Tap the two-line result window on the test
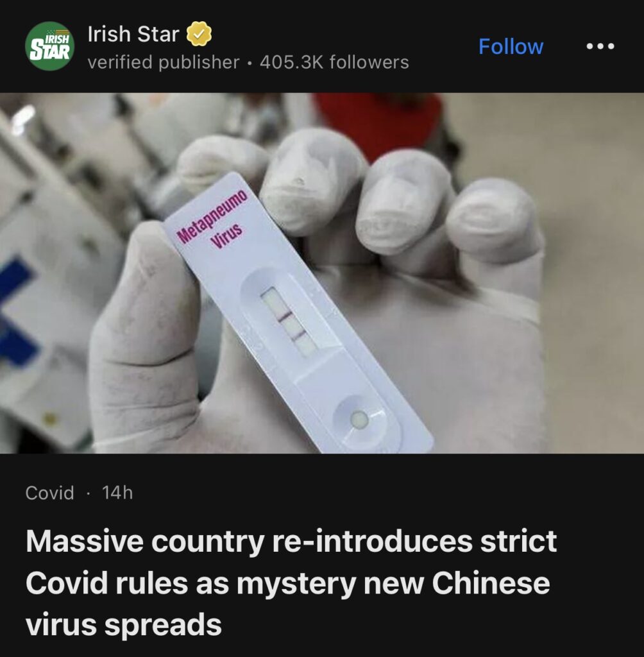644x657 pixels. click(x=289, y=321)
